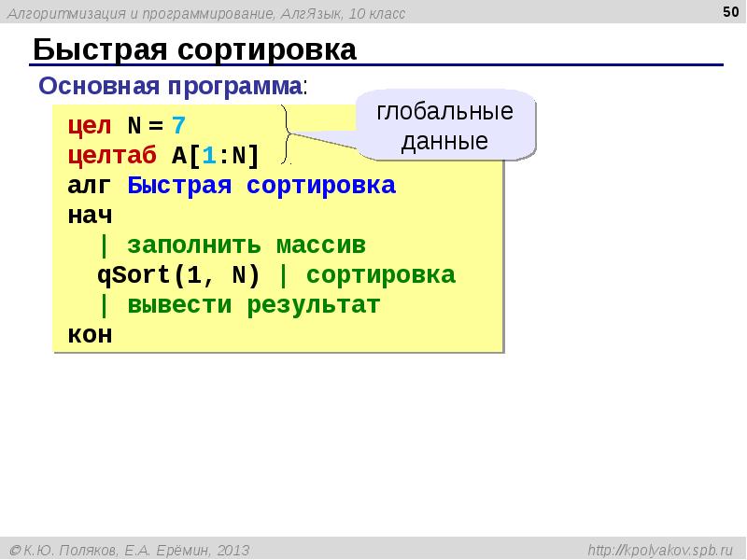Screen dimensions: 747x560
Task: Click the "глобальные данные" callout bubble
Action: pyautogui.click(x=444, y=127)
